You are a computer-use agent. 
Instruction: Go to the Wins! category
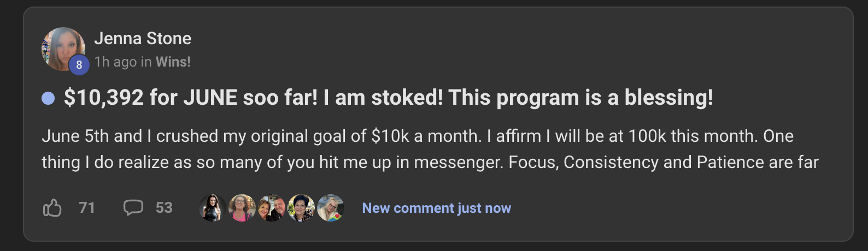click(173, 62)
